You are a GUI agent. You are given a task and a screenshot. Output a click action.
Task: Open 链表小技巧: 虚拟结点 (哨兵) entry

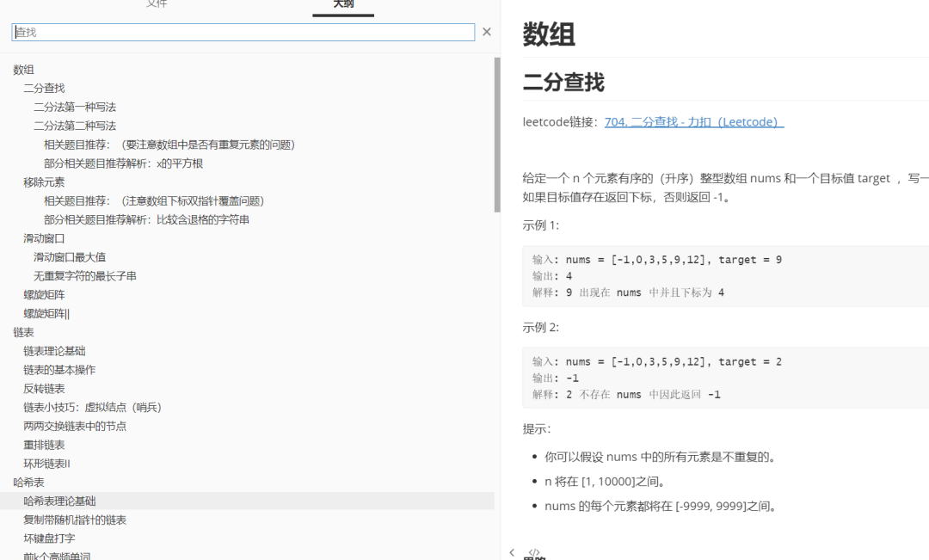pyautogui.click(x=92, y=407)
